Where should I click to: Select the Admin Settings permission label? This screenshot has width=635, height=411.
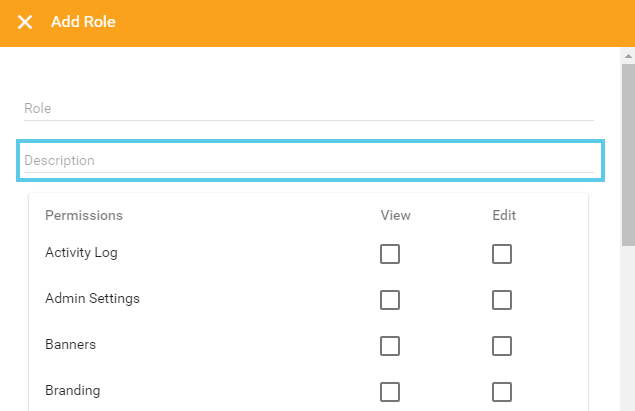(92, 299)
